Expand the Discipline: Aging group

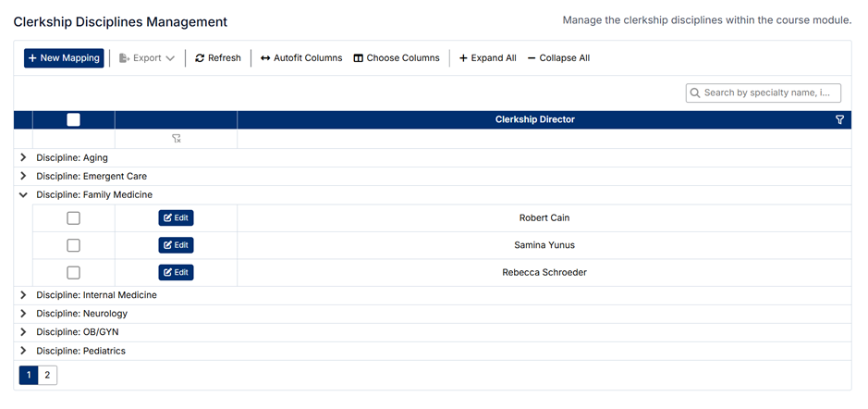pyautogui.click(x=23, y=158)
